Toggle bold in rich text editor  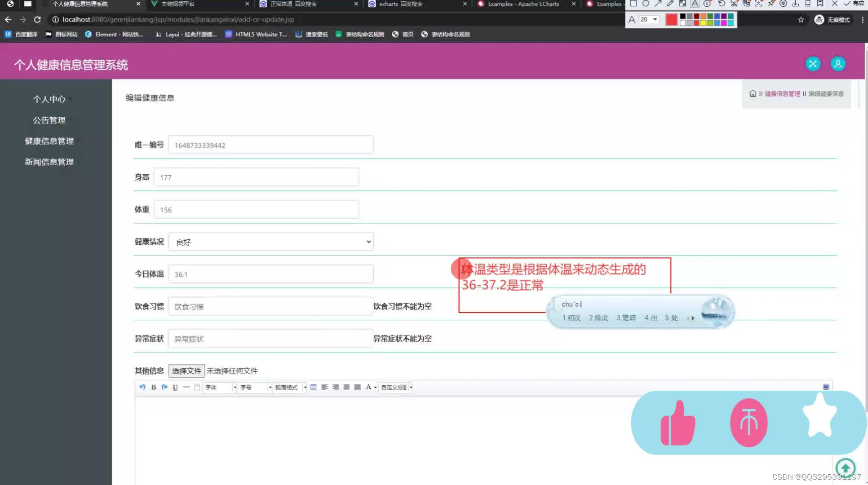154,387
